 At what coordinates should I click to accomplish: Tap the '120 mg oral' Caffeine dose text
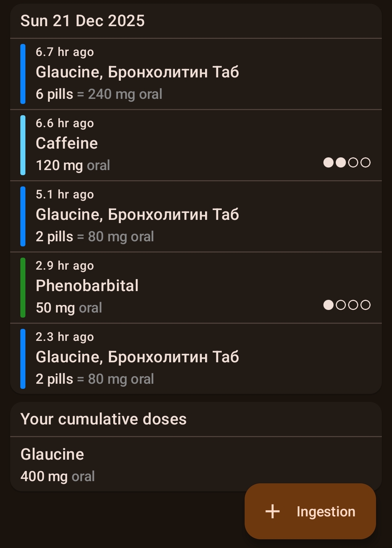(x=73, y=165)
